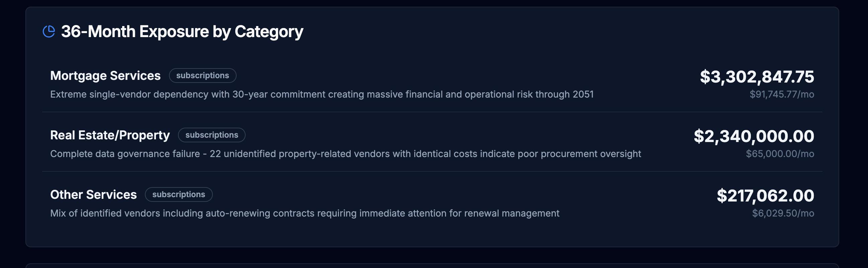This screenshot has height=268, width=868.
Task: Click subscriptions tag next to Mortgage Services
Action: pyautogui.click(x=202, y=76)
